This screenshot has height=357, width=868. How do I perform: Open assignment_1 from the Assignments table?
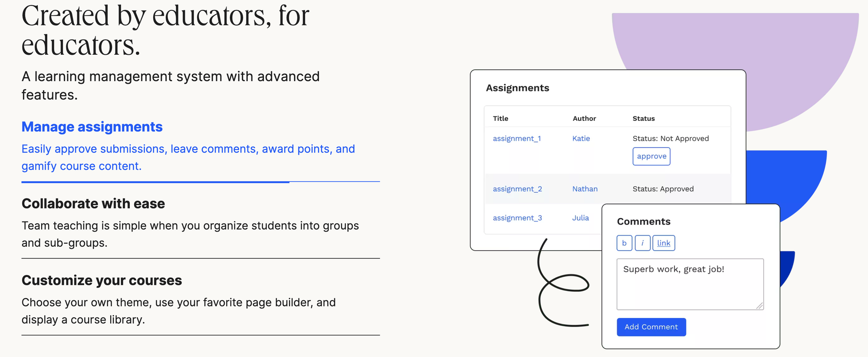516,138
